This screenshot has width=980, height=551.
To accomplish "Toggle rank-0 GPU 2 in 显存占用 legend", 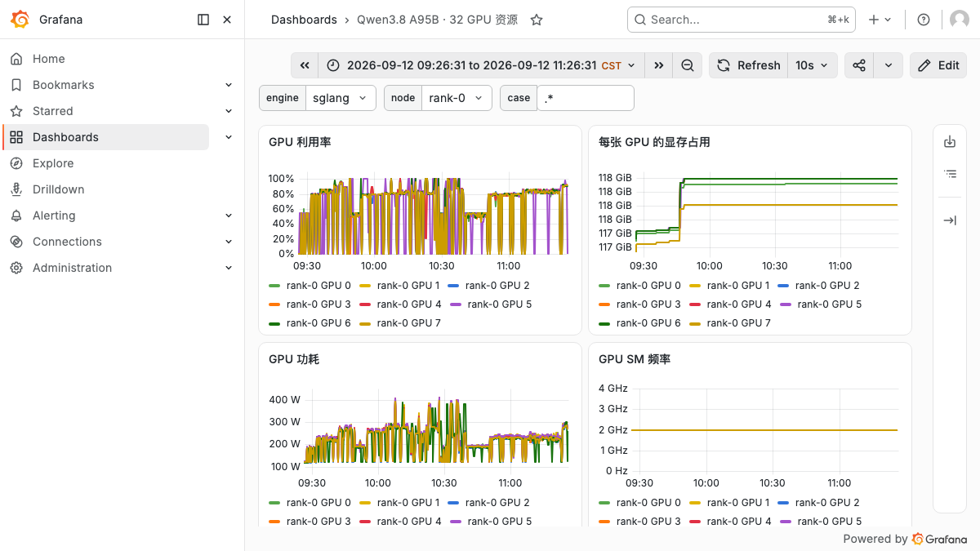I will coord(827,286).
